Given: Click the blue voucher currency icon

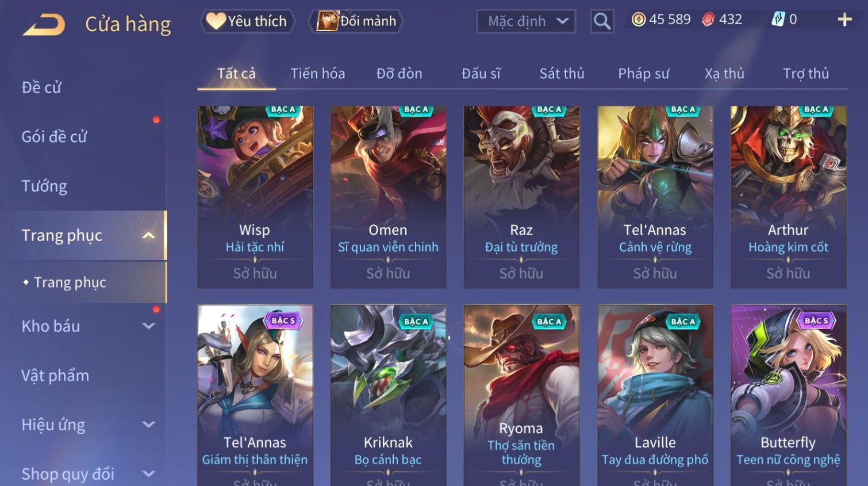Looking at the screenshot, I should (x=778, y=20).
